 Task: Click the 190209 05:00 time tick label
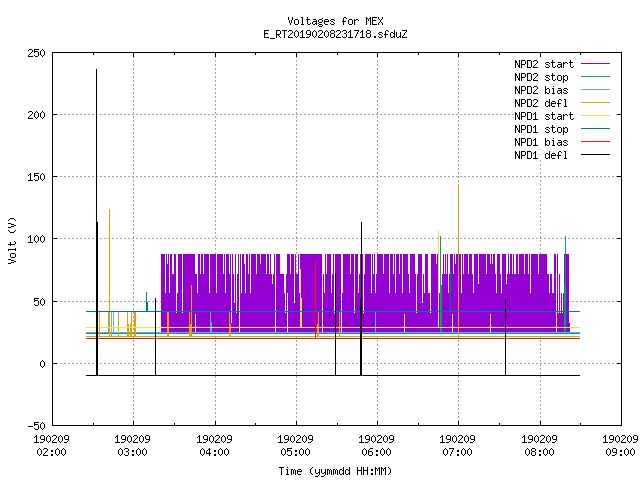click(295, 445)
